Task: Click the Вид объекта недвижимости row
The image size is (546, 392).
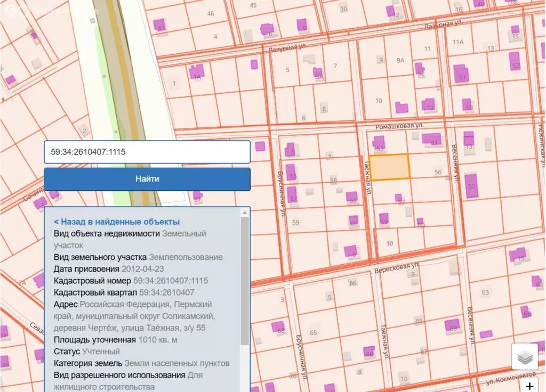Action: click(130, 239)
